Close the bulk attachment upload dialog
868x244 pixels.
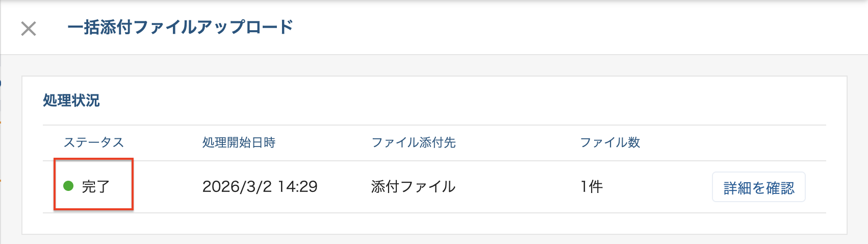[29, 29]
